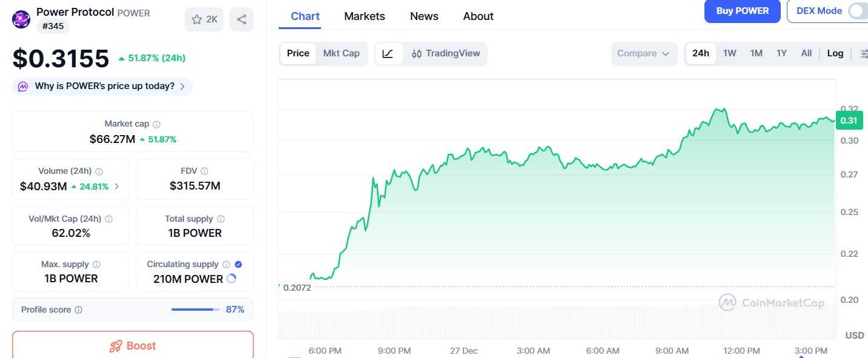Switch to the Markets tab
The width and height of the screenshot is (868, 358).
364,16
